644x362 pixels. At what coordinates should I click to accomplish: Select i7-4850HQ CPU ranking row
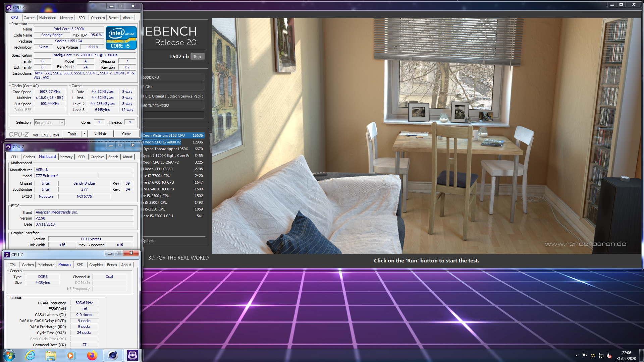[x=173, y=189]
